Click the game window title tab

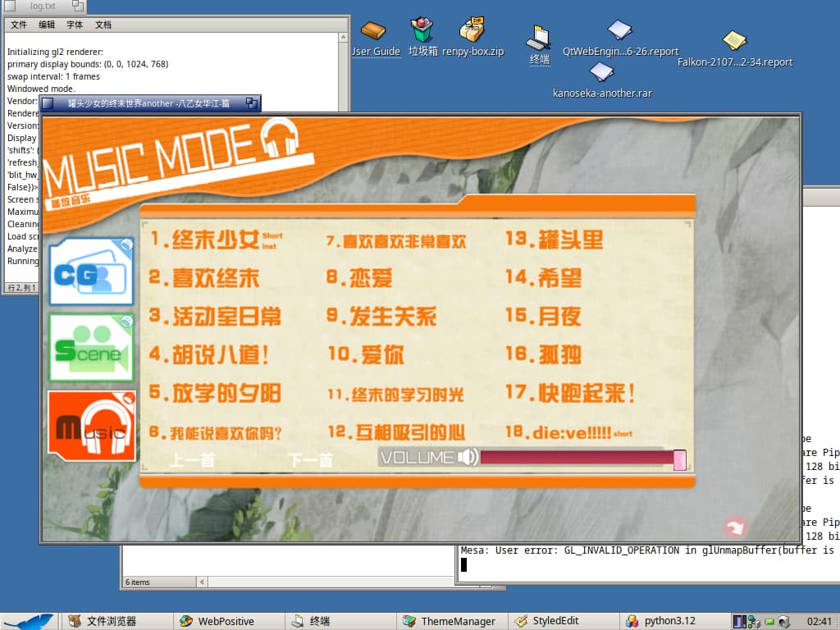coord(149,103)
